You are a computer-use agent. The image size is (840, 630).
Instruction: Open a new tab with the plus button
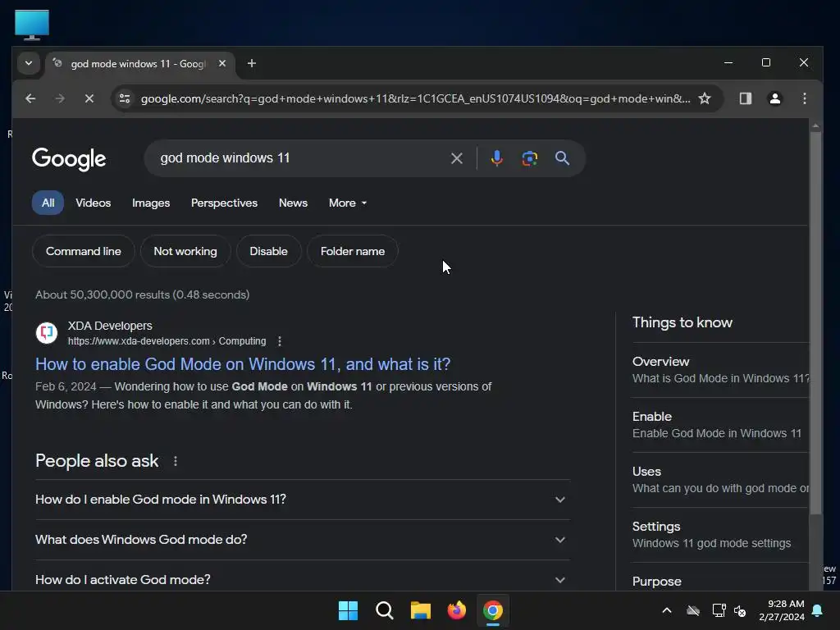251,63
